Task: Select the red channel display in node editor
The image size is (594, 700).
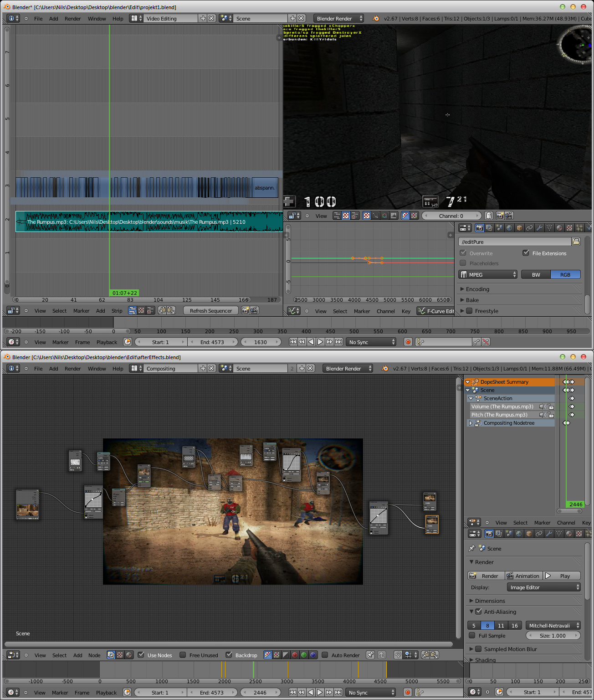Action: pyautogui.click(x=295, y=655)
